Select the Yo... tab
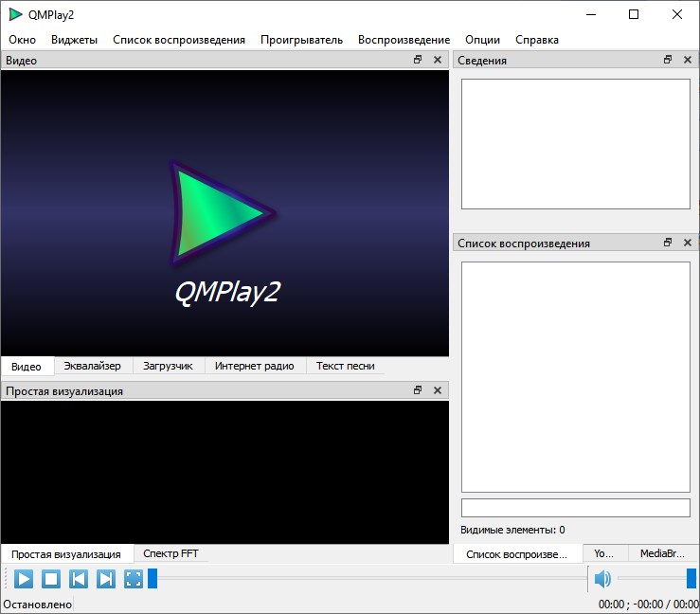This screenshot has width=700, height=614. [604, 553]
